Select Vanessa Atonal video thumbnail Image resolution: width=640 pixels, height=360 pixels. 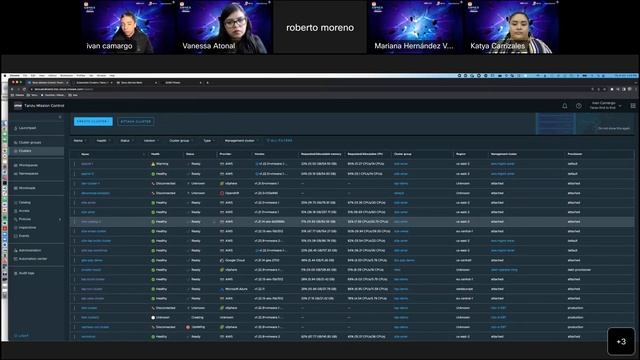click(x=224, y=27)
